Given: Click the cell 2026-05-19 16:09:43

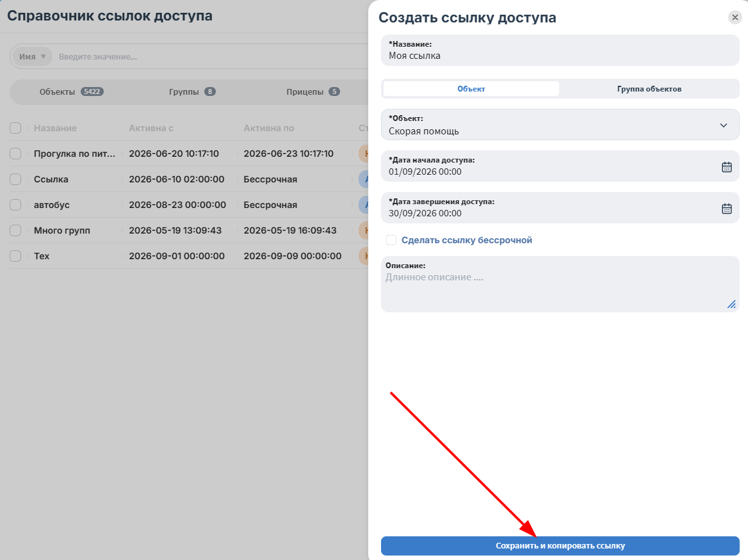Looking at the screenshot, I should point(290,230).
